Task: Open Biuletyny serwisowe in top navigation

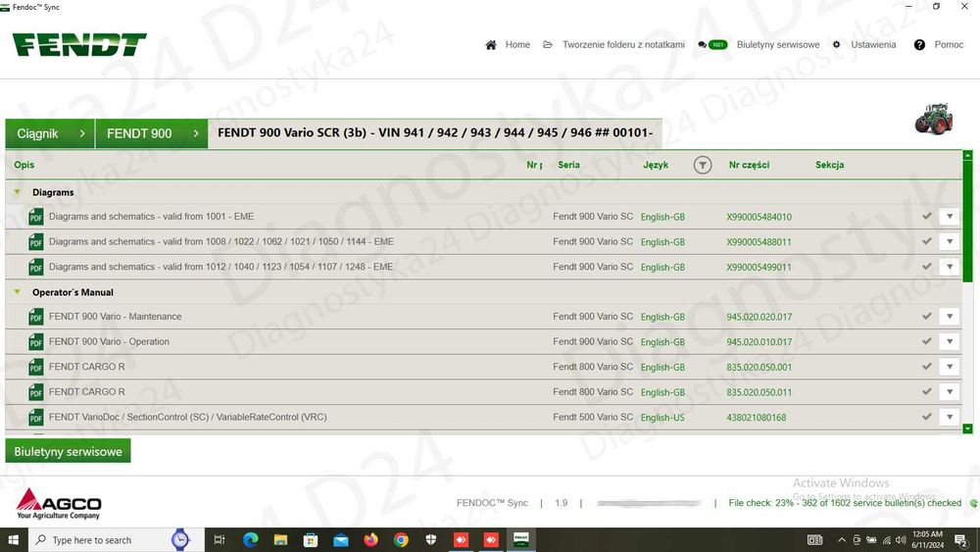Action: [x=778, y=45]
